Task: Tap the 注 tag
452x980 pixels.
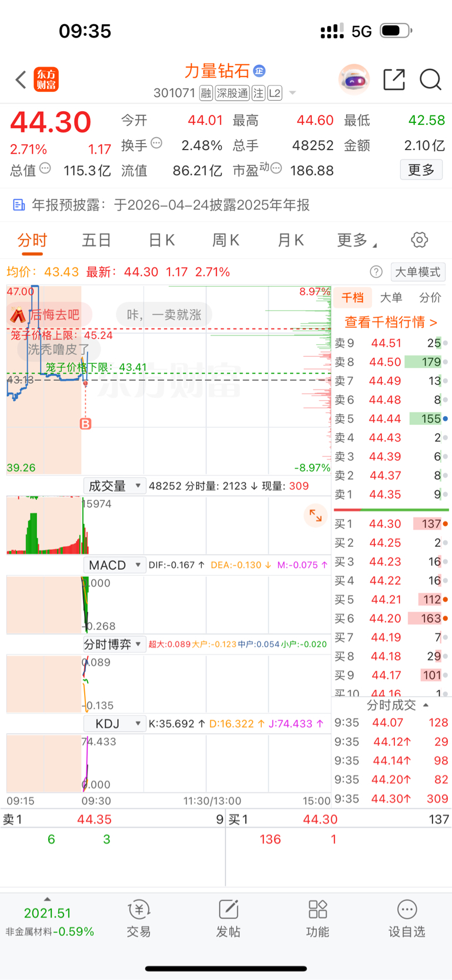Action: coord(258,93)
